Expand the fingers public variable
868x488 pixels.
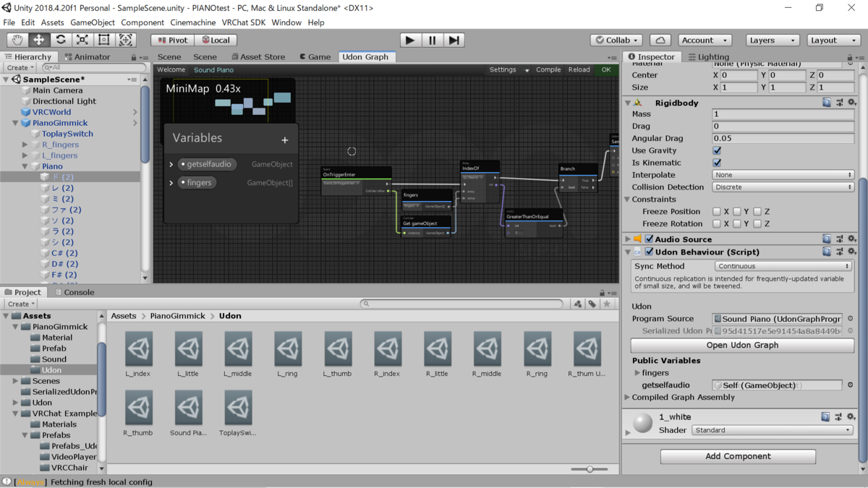pos(637,373)
